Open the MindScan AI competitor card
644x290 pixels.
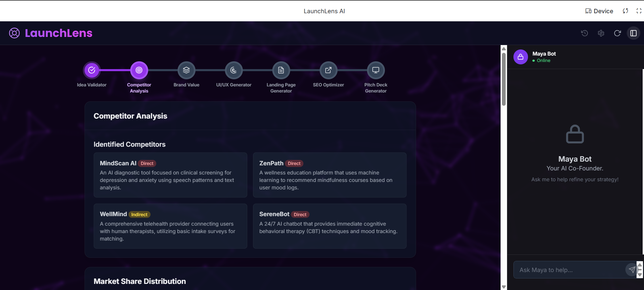[x=170, y=175]
